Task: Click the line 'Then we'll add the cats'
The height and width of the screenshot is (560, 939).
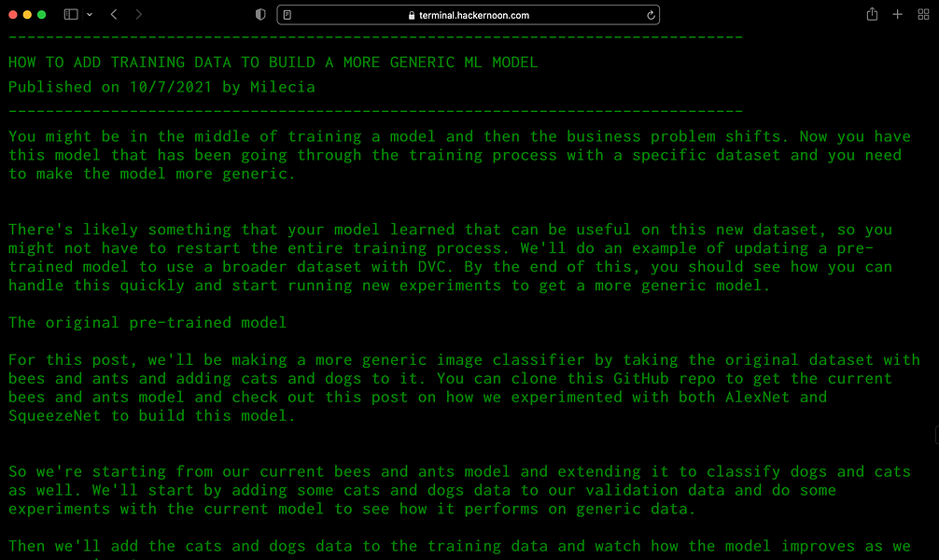Action: [x=459, y=546]
